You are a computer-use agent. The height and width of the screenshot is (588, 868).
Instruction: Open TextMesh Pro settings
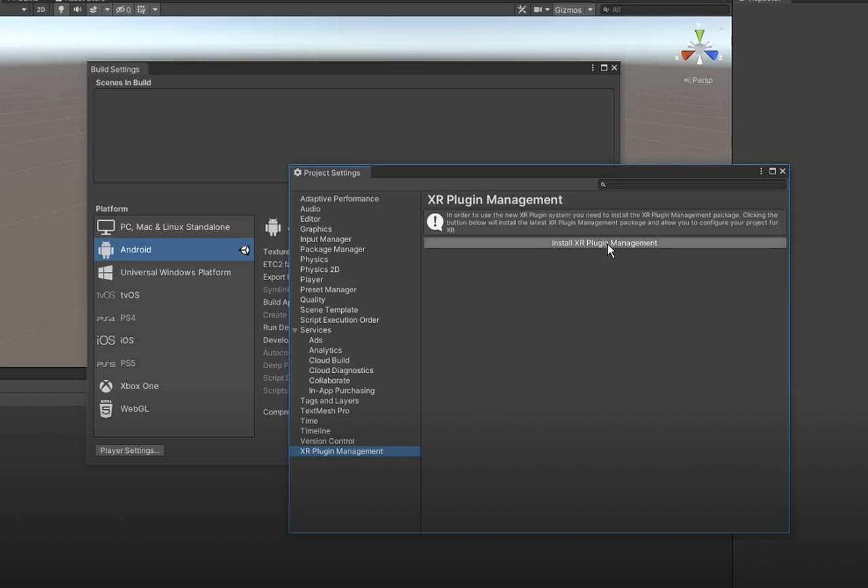(325, 411)
